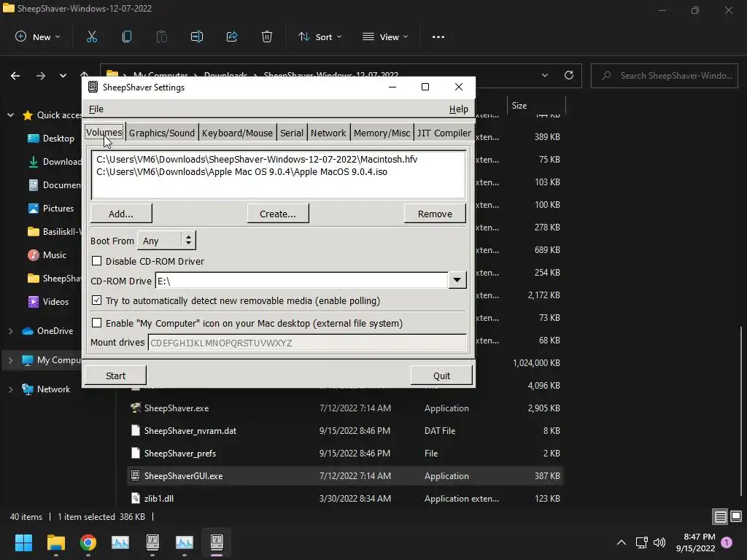Click the Add... button
The width and height of the screenshot is (747, 560).
(x=121, y=214)
